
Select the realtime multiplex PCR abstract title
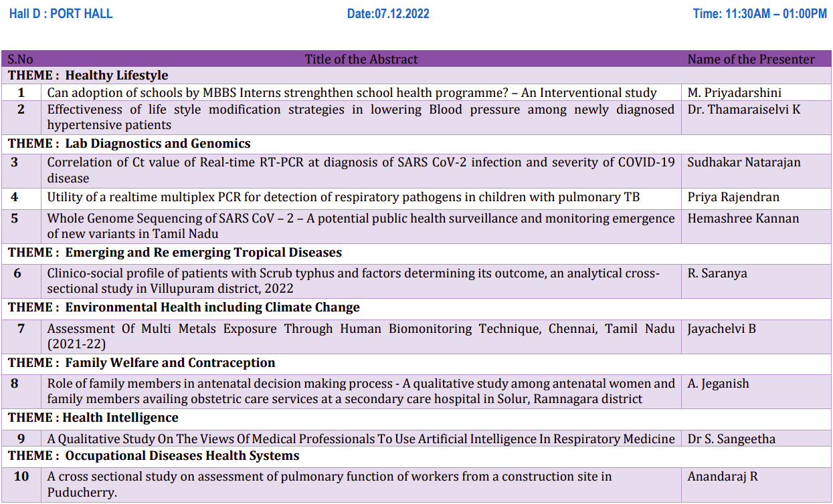coord(343,197)
